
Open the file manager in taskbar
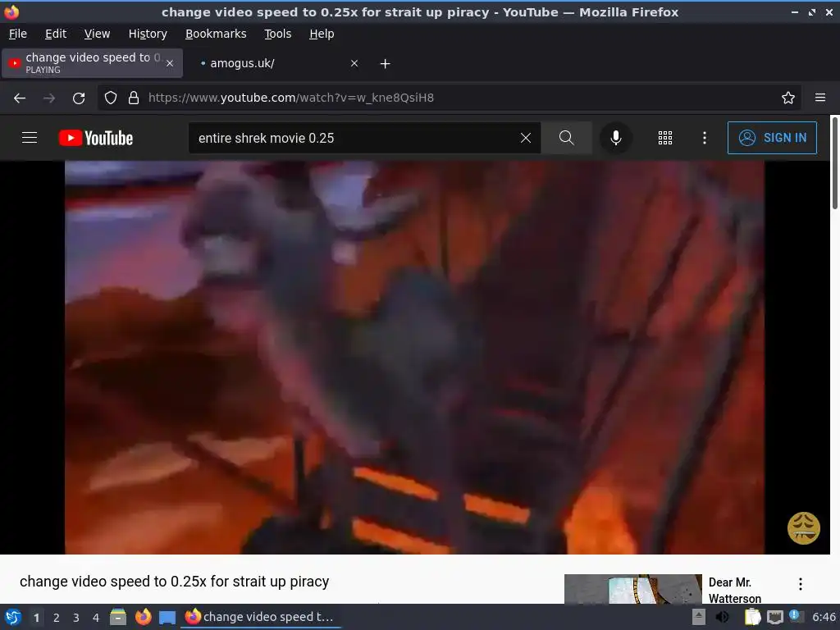click(x=118, y=617)
